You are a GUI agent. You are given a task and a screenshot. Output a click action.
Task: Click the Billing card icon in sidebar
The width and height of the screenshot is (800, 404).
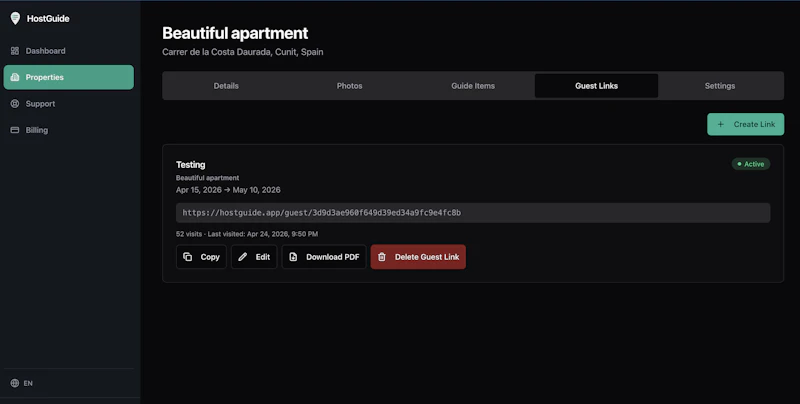pos(15,130)
